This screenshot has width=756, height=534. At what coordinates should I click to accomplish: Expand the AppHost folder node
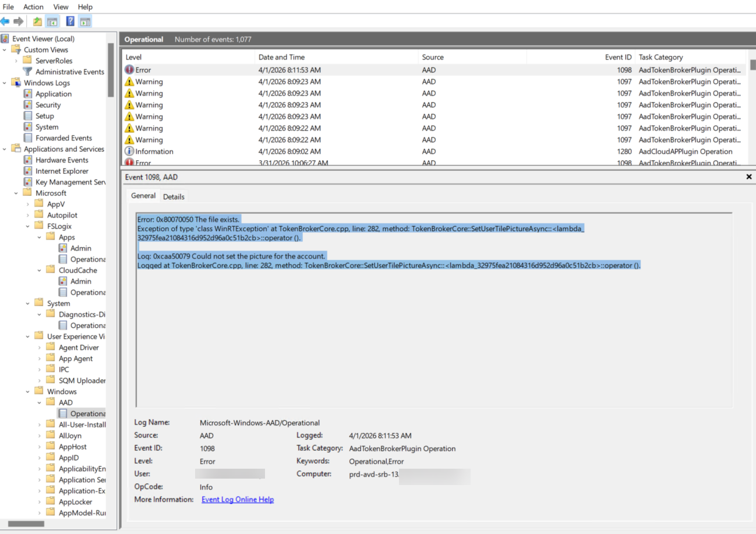pos(40,447)
